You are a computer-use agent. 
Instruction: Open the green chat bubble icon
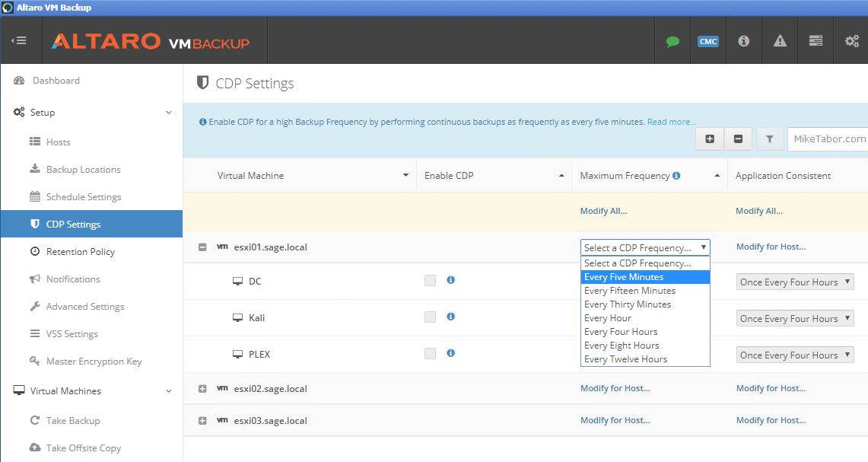pyautogui.click(x=672, y=42)
